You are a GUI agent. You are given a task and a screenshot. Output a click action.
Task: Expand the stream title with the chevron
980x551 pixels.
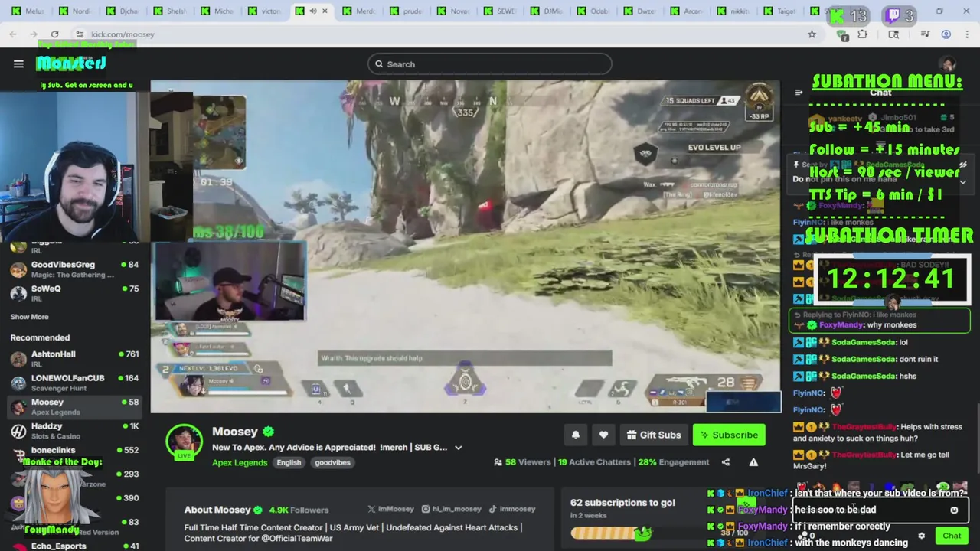click(x=458, y=448)
